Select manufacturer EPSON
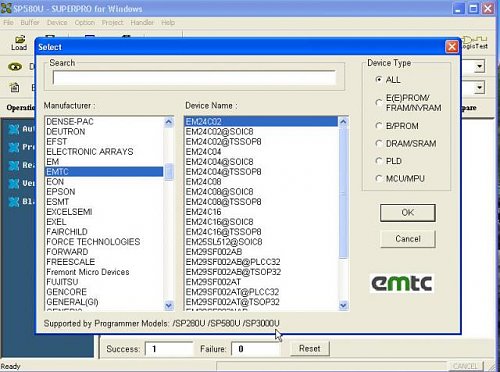This screenshot has width=500, height=372. tap(104, 192)
